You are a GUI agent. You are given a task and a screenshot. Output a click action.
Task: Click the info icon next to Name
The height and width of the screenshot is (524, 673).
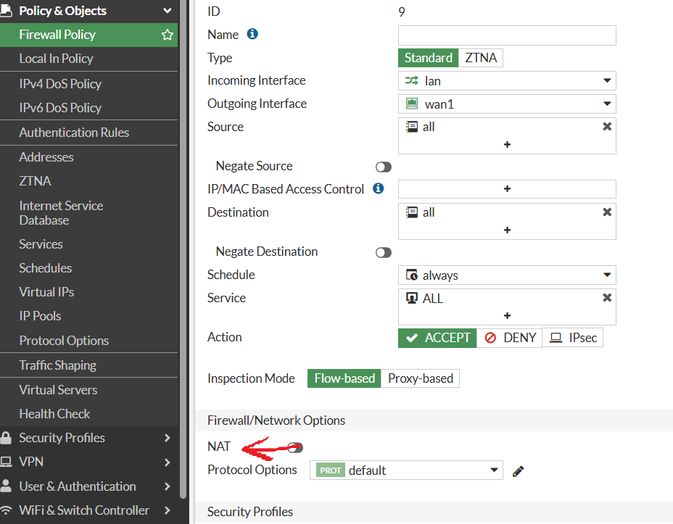(252, 34)
